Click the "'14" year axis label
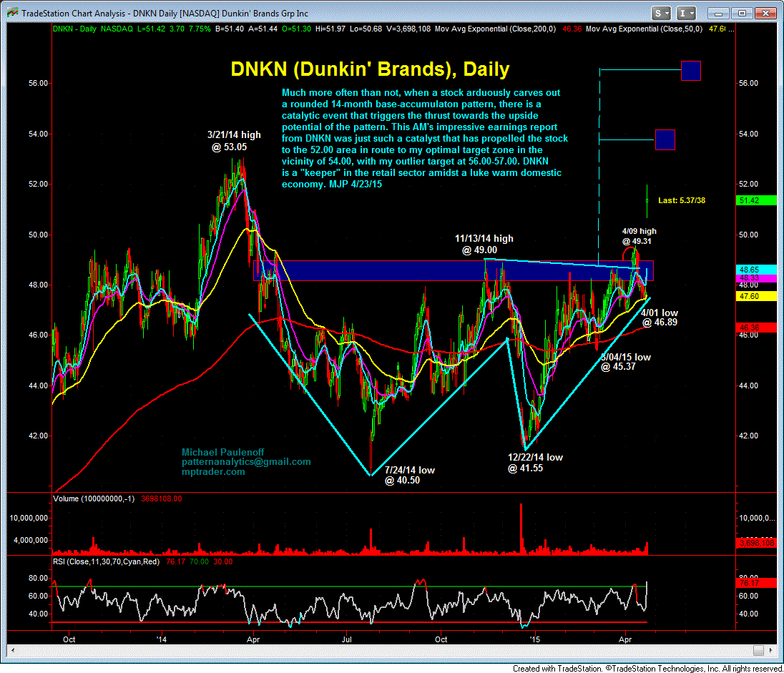This screenshot has height=673, width=784. [x=161, y=639]
